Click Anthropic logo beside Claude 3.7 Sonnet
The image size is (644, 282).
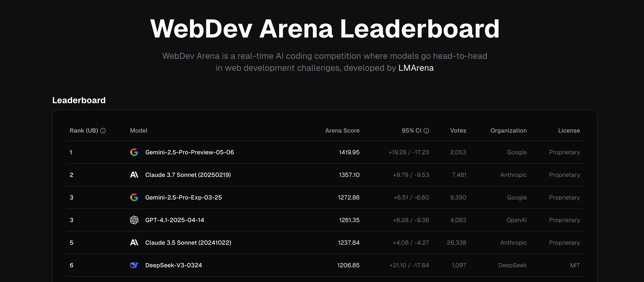tap(134, 175)
